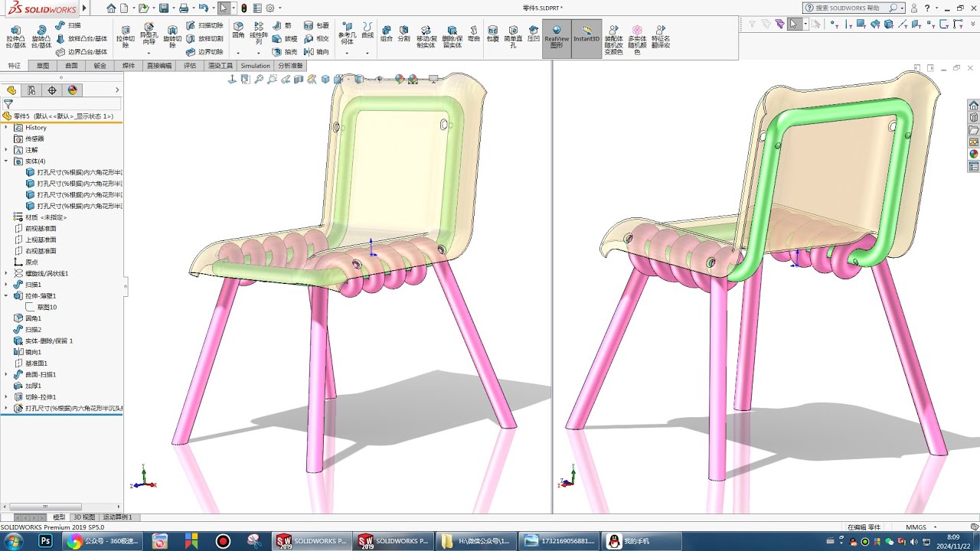Open the 参考几何体 reference geometry dropdown
This screenshot has height=551, width=980.
point(347,53)
